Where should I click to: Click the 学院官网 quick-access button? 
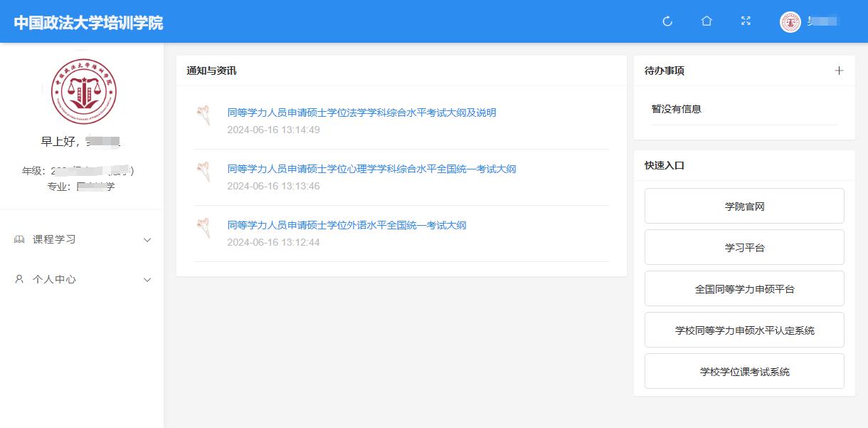click(x=744, y=206)
